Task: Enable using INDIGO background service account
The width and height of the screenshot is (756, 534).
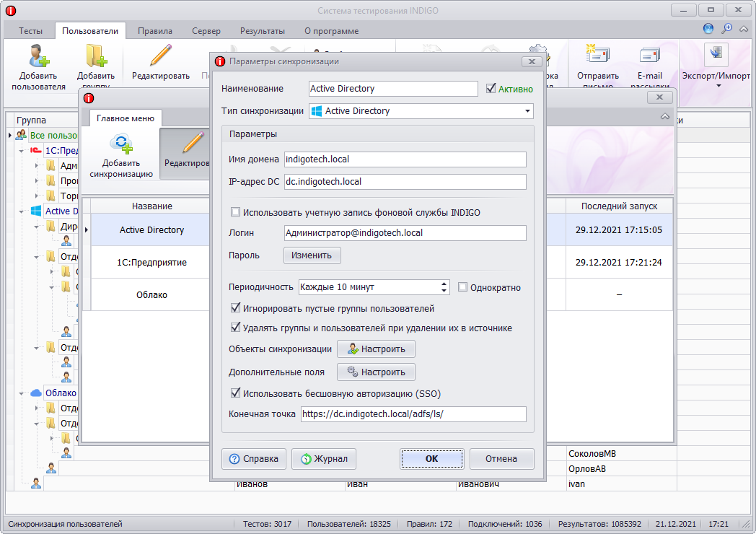Action: (x=235, y=211)
